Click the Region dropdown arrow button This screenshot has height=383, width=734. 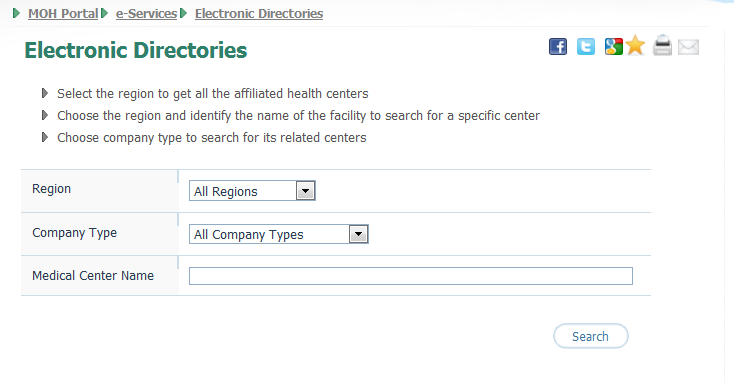pos(306,191)
